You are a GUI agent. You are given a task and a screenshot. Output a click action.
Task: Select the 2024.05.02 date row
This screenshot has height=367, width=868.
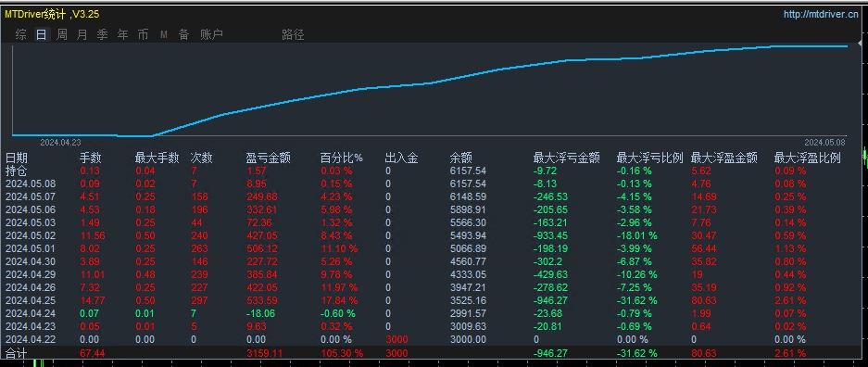31,235
